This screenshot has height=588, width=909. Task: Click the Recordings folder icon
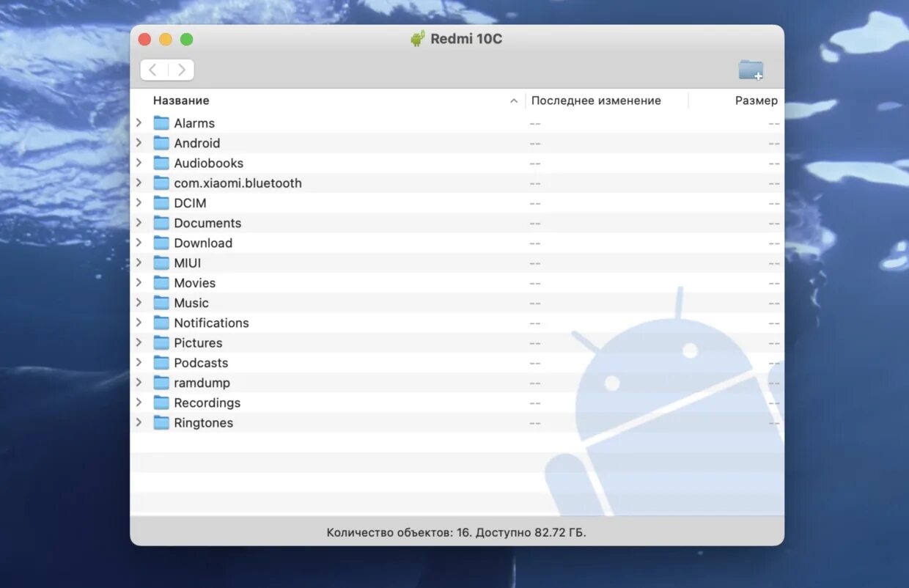click(161, 403)
